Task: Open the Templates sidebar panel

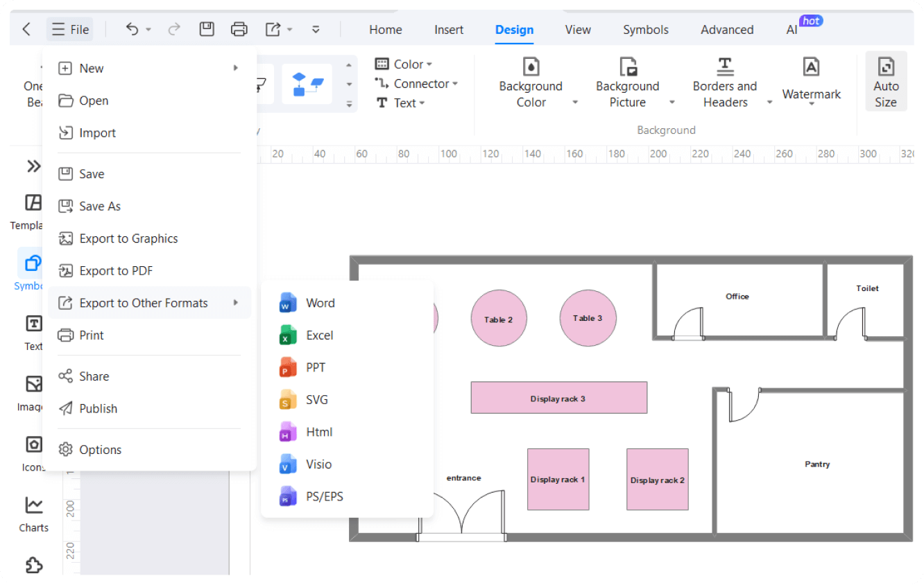Action: 33,211
